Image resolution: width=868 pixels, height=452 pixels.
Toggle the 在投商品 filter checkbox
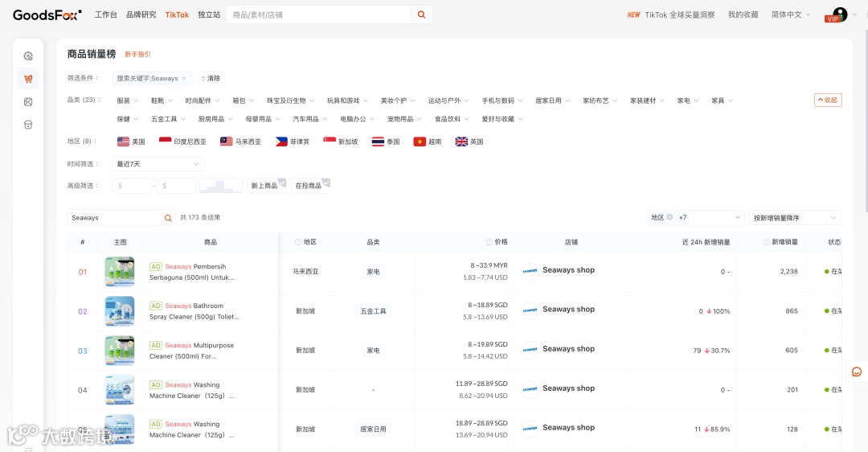[310, 186]
